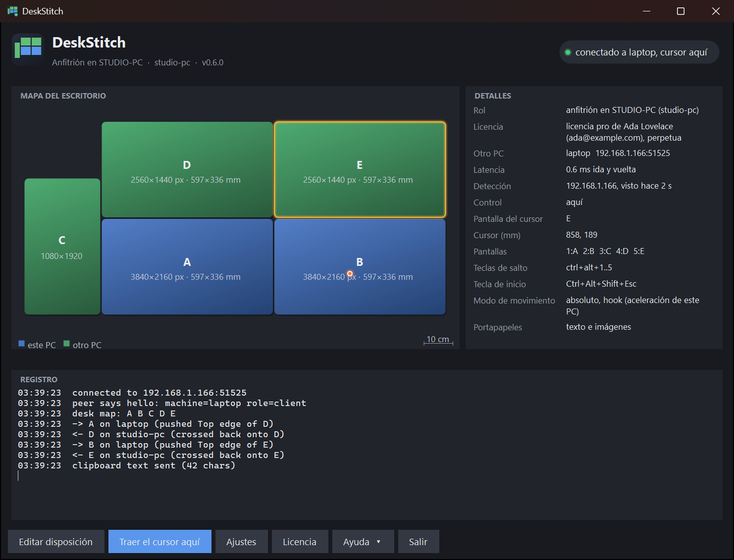This screenshot has height=560, width=734.
Task: Click Traer el cursor aquí button
Action: [160, 542]
